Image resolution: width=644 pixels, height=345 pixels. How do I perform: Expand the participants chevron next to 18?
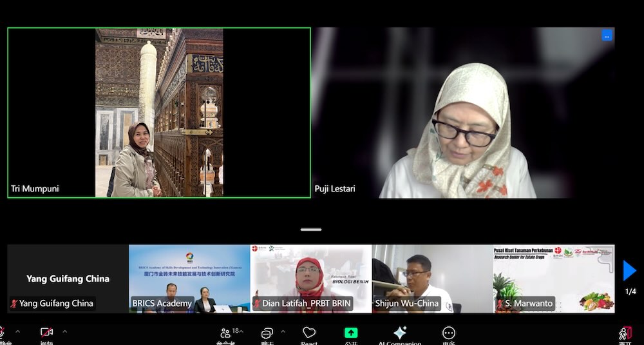click(x=241, y=331)
